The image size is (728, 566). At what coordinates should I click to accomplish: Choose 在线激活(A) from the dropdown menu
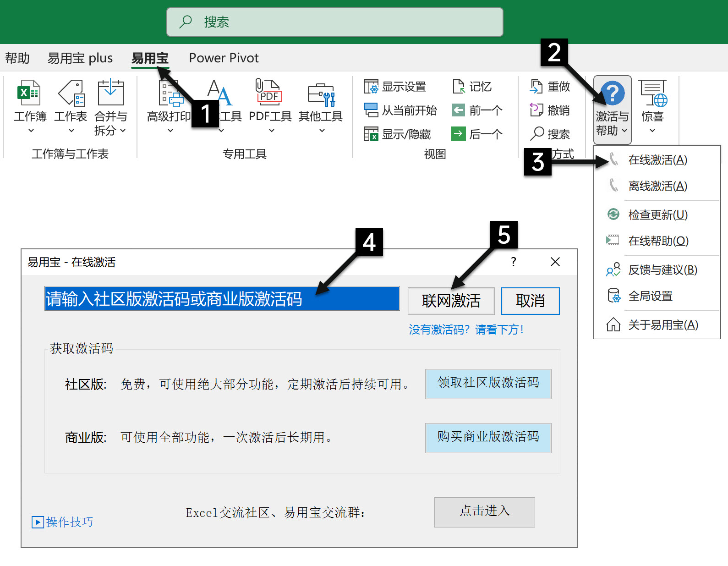coord(657,160)
